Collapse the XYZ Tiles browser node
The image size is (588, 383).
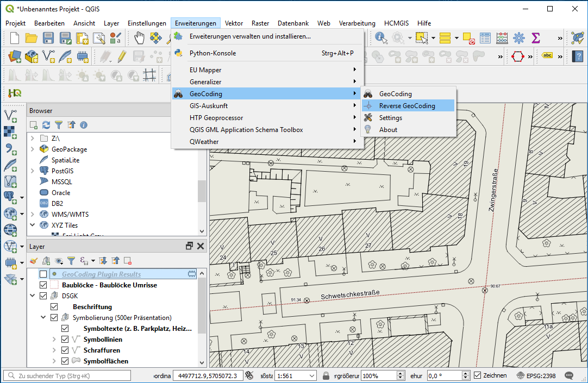click(33, 225)
